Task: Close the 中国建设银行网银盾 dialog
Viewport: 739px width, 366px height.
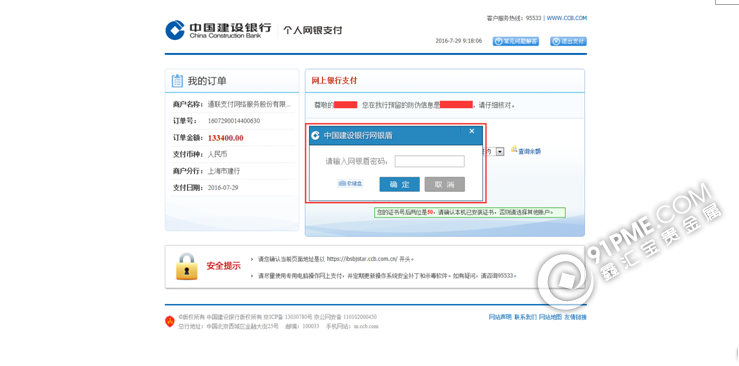Action: click(472, 131)
